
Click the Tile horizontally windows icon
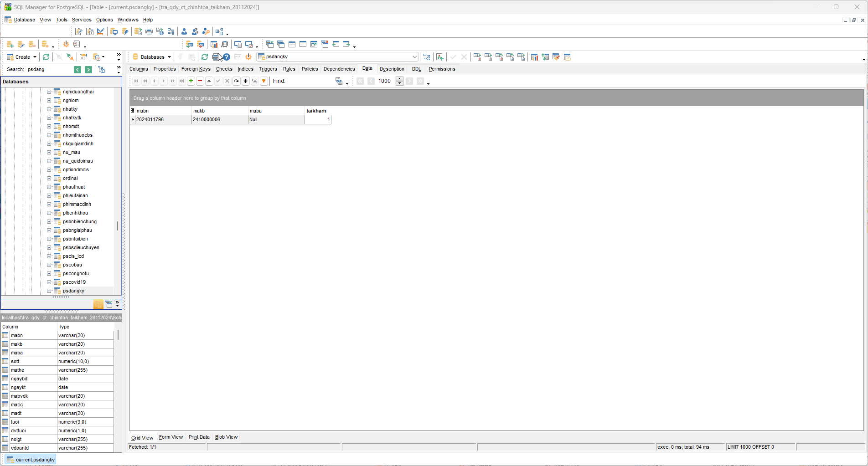pyautogui.click(x=292, y=44)
